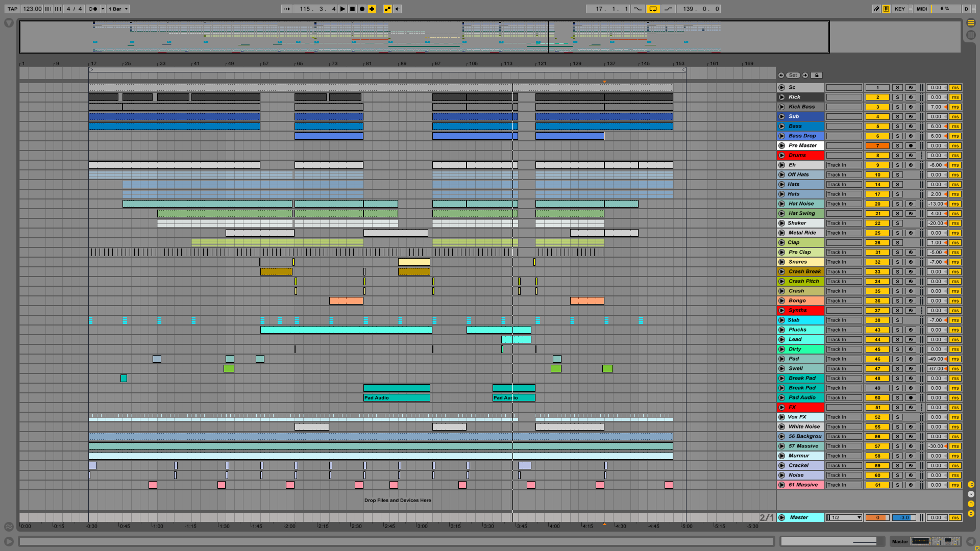Click the 6 % CPU load meter
Image resolution: width=980 pixels, height=551 pixels.
coord(945,9)
